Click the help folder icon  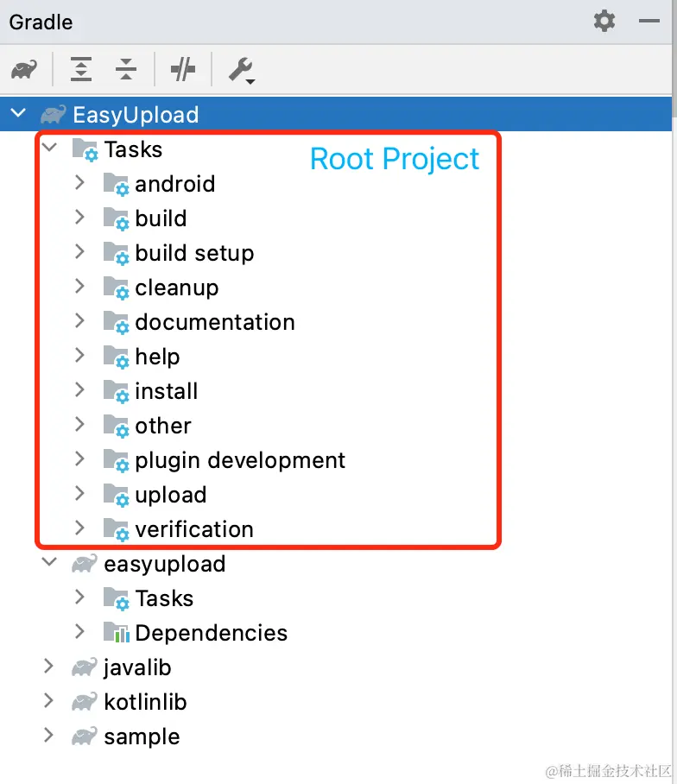pos(116,357)
